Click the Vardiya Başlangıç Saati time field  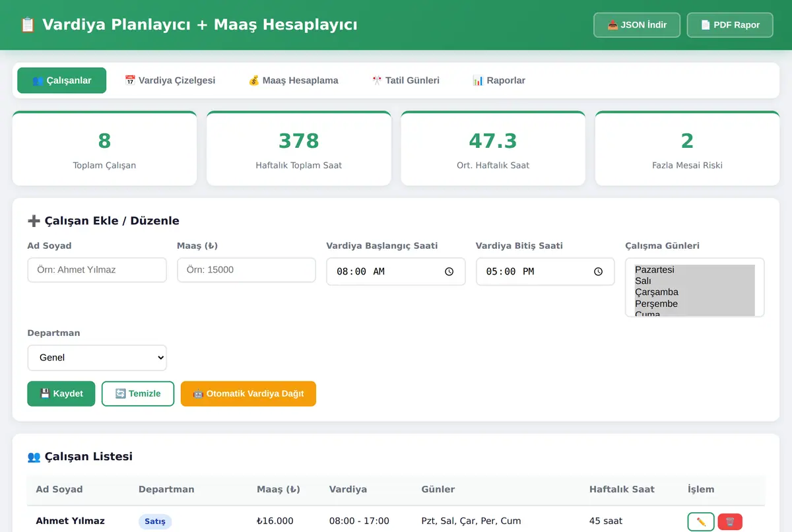click(x=396, y=271)
